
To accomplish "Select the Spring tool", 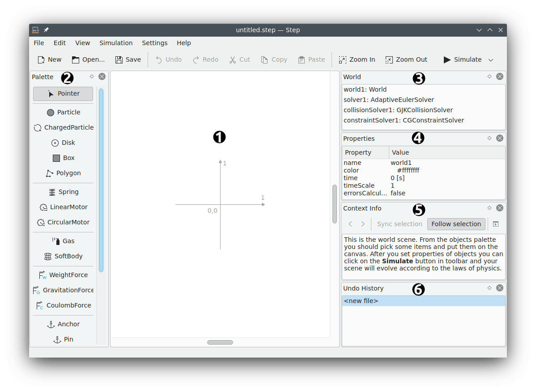I will pyautogui.click(x=63, y=192).
